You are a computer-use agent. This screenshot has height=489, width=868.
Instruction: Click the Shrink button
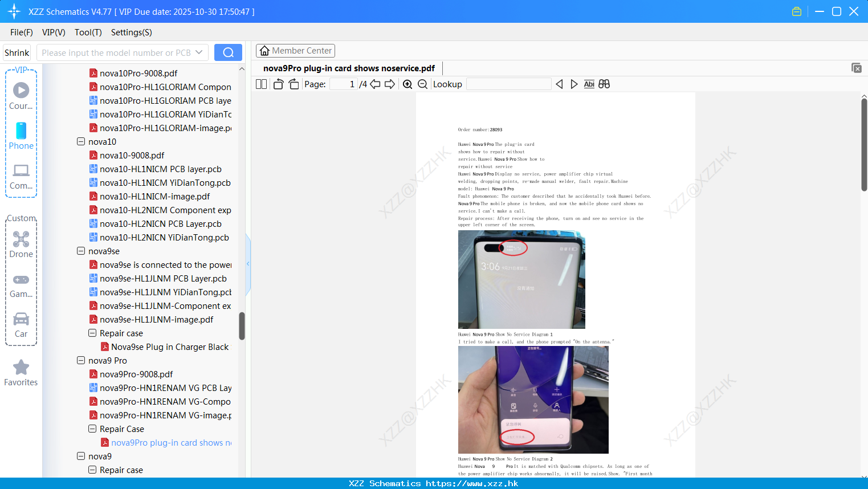[17, 52]
